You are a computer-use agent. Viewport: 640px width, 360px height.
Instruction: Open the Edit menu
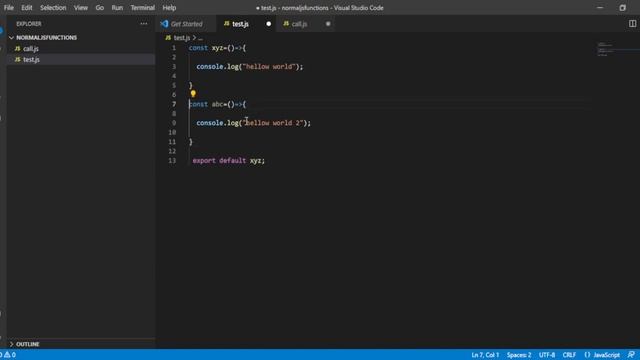coord(27,8)
